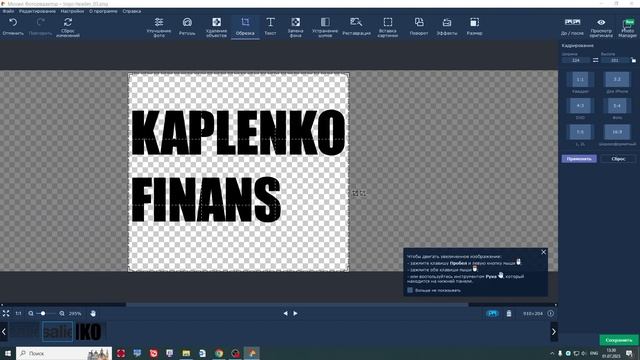The height and width of the screenshot is (360, 640).
Task: Toggle Before/After (До / после) view
Action: 572,27
